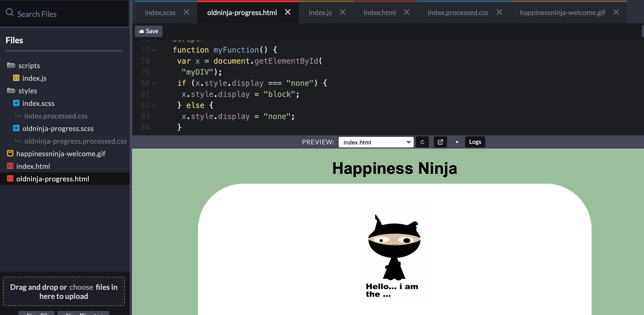Open the Logs panel

point(475,142)
